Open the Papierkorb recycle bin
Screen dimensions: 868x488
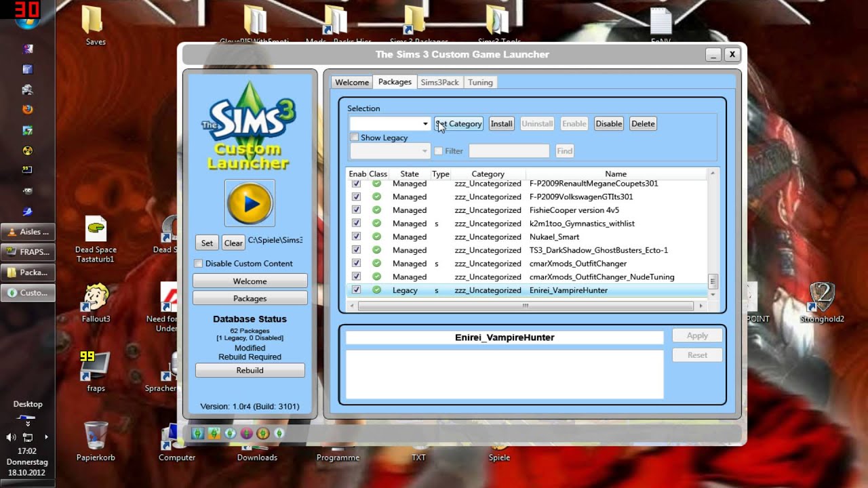[96, 441]
